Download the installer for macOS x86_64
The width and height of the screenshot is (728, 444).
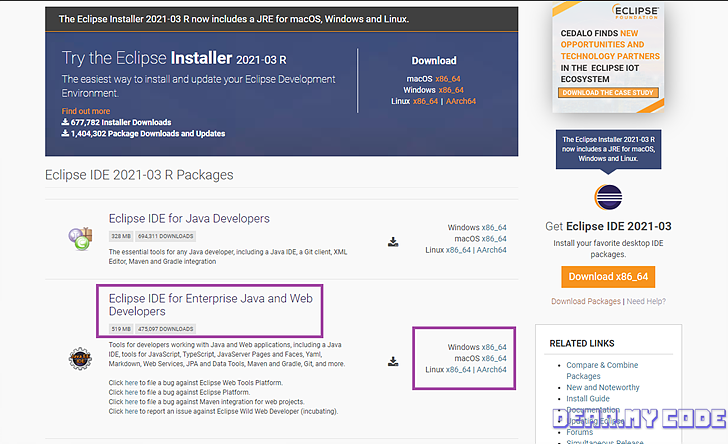pos(448,79)
